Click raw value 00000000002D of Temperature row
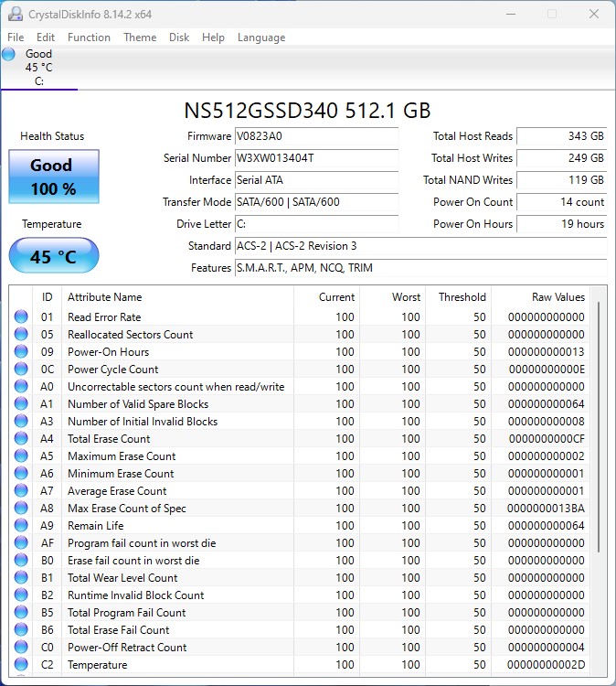Image resolution: width=616 pixels, height=686 pixels. (x=546, y=665)
